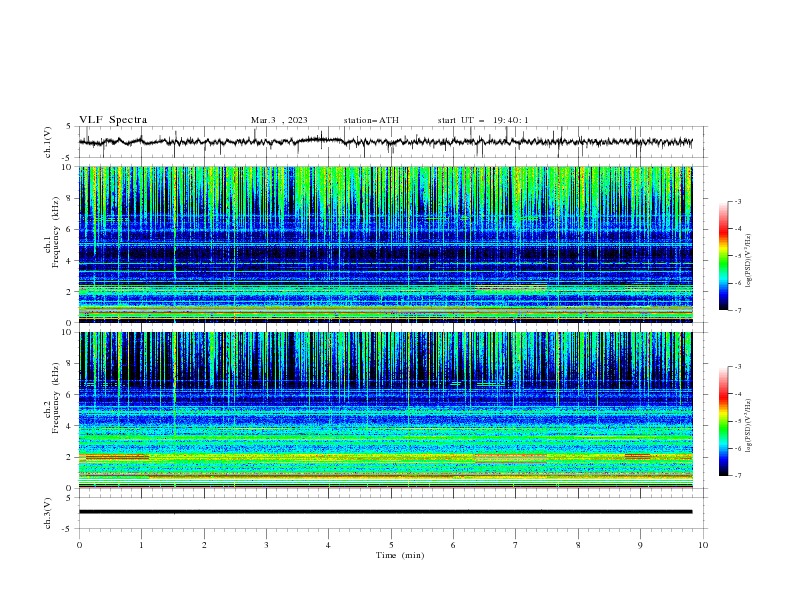The width and height of the screenshot is (792, 612).
Task: Click the date 'Mar.3 , 2023'
Action: [x=279, y=120]
